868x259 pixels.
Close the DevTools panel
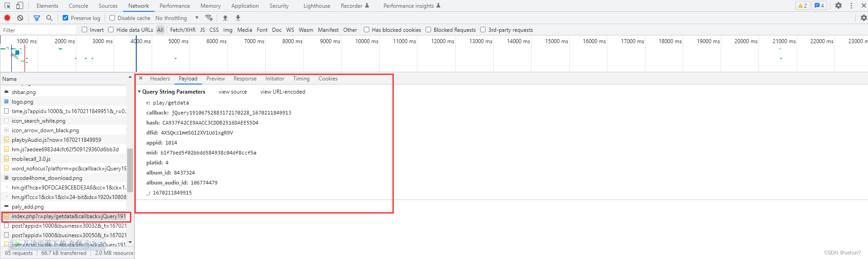(x=863, y=5)
